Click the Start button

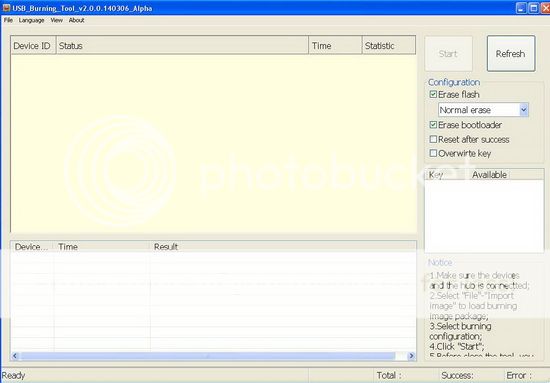448,54
